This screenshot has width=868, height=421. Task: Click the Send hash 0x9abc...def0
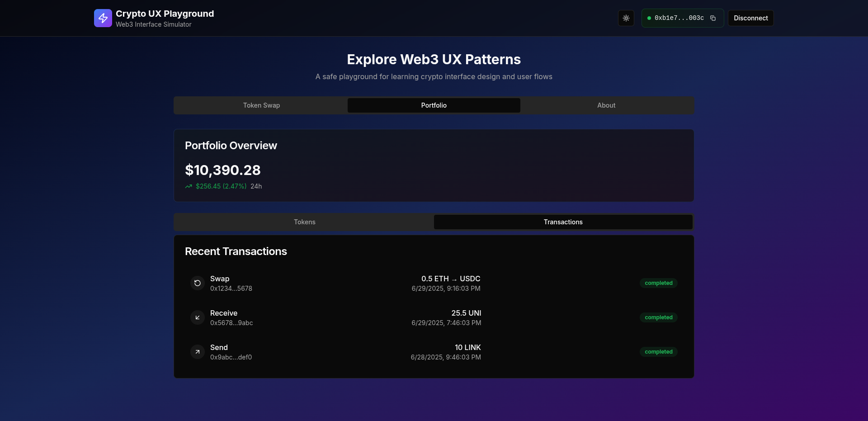coord(231,357)
